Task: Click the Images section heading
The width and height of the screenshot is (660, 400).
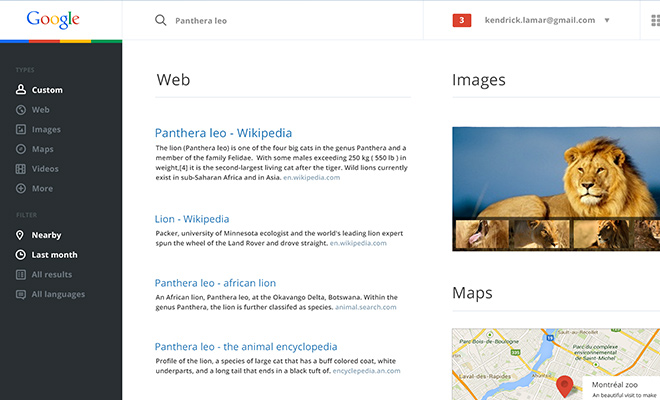Action: click(479, 80)
